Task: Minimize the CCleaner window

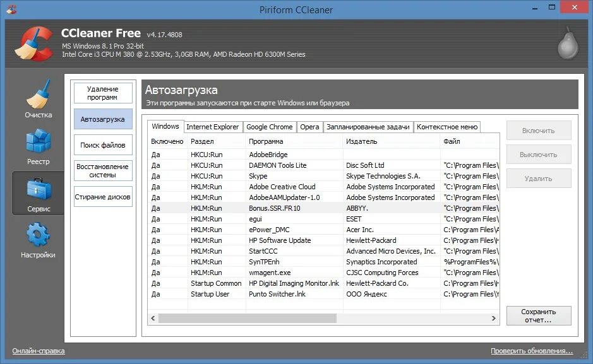Action: 535,8
